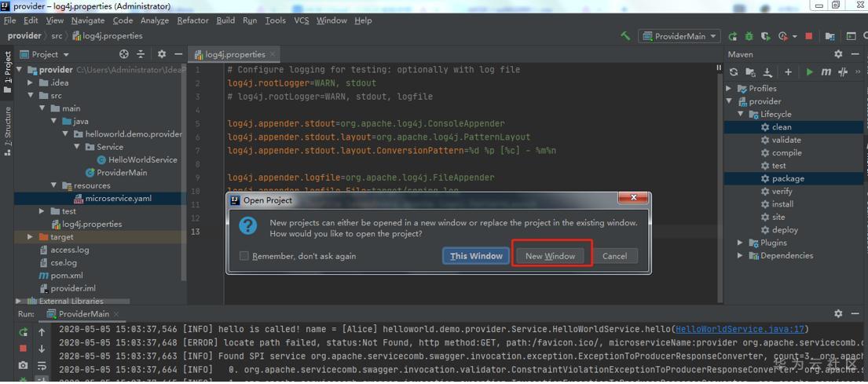This screenshot has height=384, width=868.
Task: Start debugging with the green bug icon
Action: (749, 36)
